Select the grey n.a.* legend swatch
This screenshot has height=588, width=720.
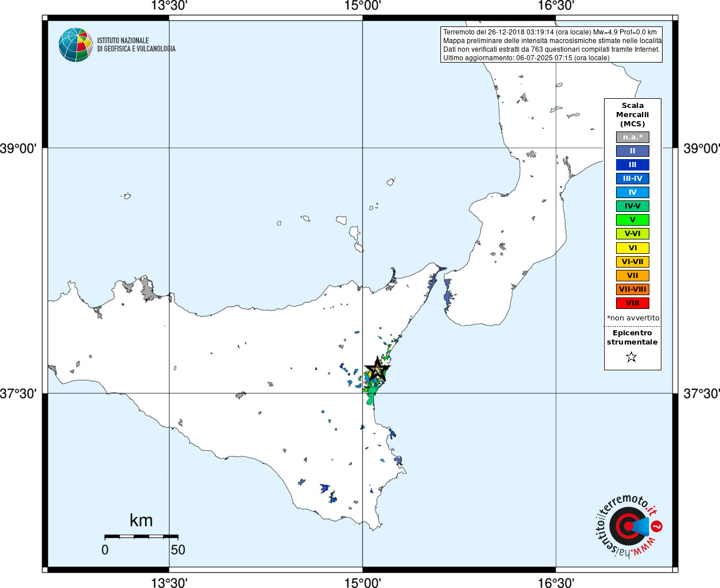(633, 137)
